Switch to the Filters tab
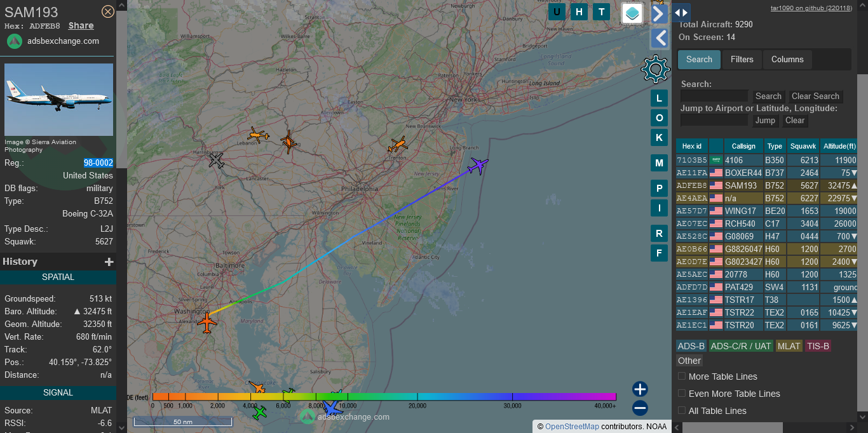 coord(742,60)
